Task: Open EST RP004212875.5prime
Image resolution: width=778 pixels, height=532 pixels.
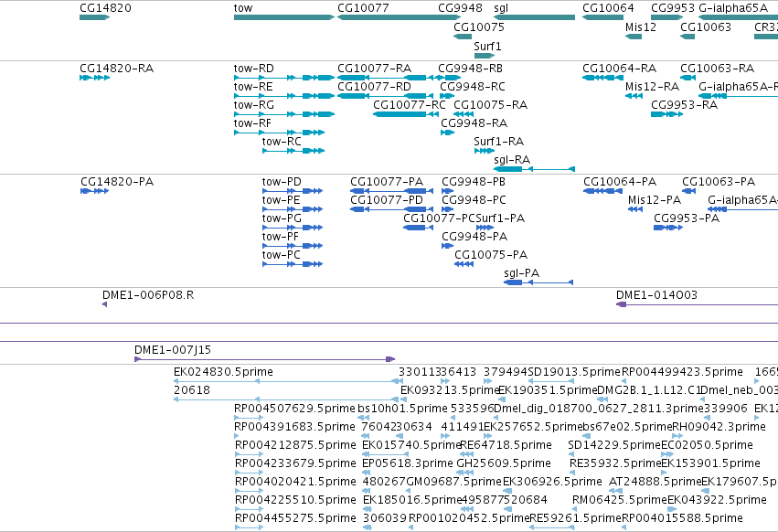Action: (249, 454)
